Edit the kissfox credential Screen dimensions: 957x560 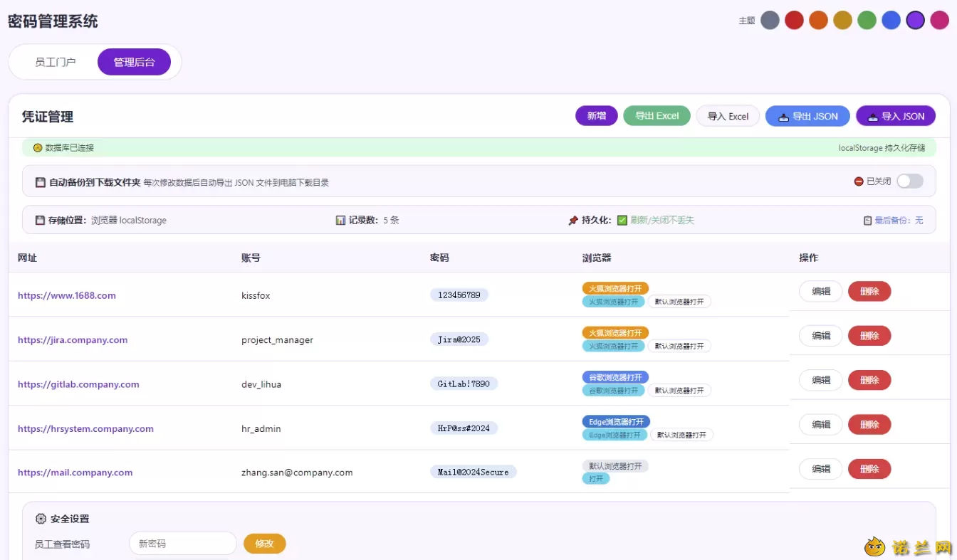pos(821,291)
